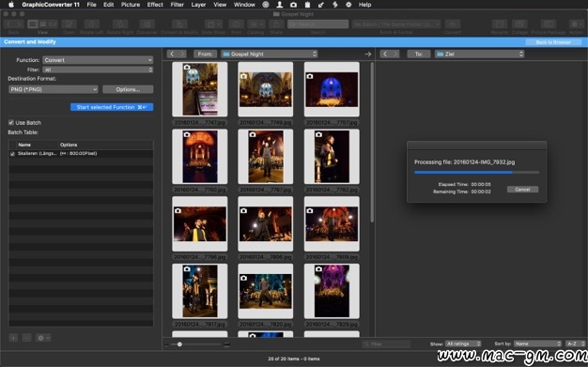Image resolution: width=588 pixels, height=367 pixels.
Task: Click the person icon in the menu bar
Action: pyautogui.click(x=279, y=5)
